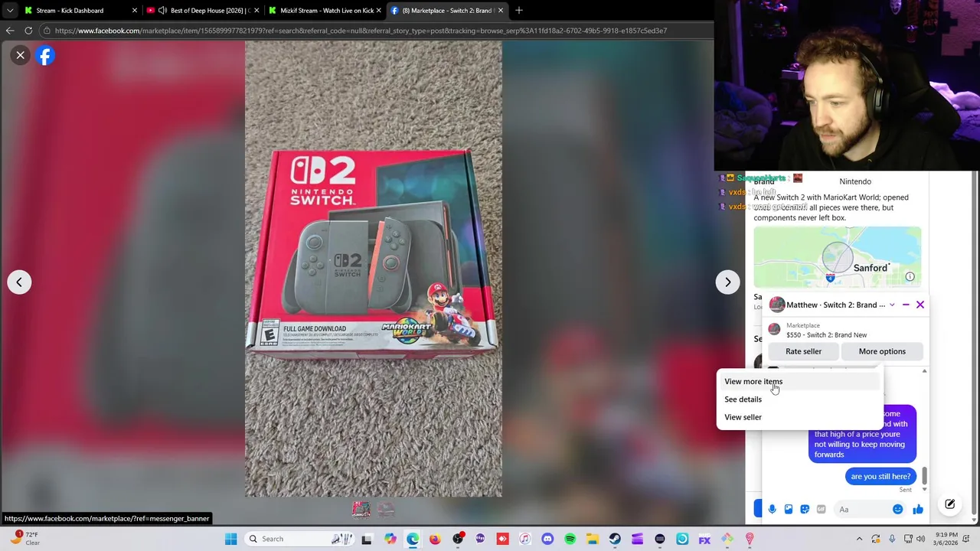This screenshot has width=980, height=551.
Task: Click the More options button
Action: point(882,351)
